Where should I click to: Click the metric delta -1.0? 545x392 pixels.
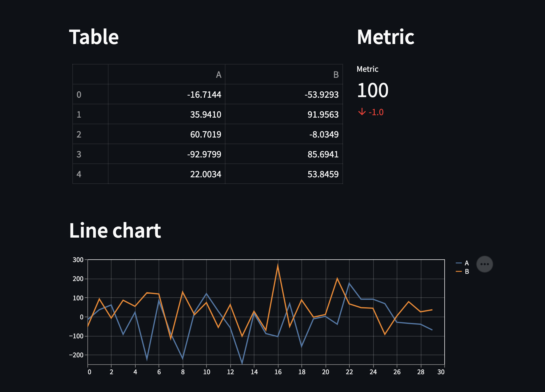tap(376, 112)
